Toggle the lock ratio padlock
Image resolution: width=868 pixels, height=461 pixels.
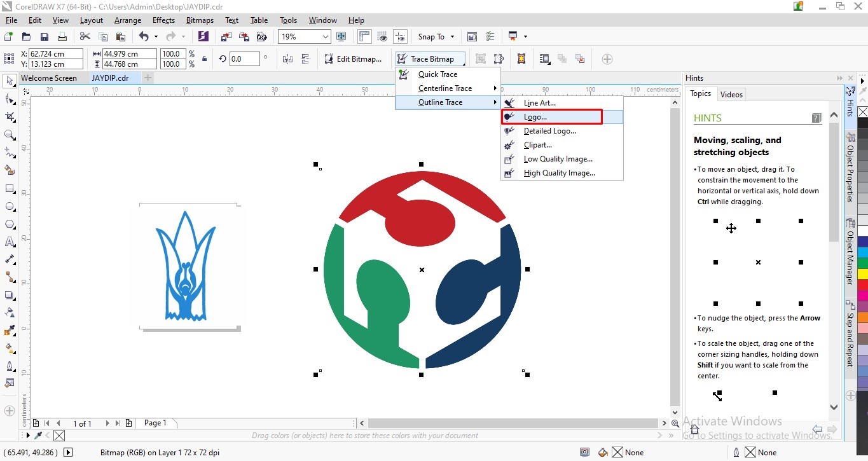[204, 59]
